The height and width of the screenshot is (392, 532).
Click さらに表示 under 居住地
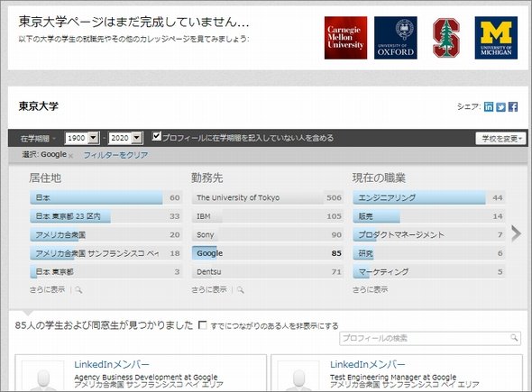click(x=47, y=289)
